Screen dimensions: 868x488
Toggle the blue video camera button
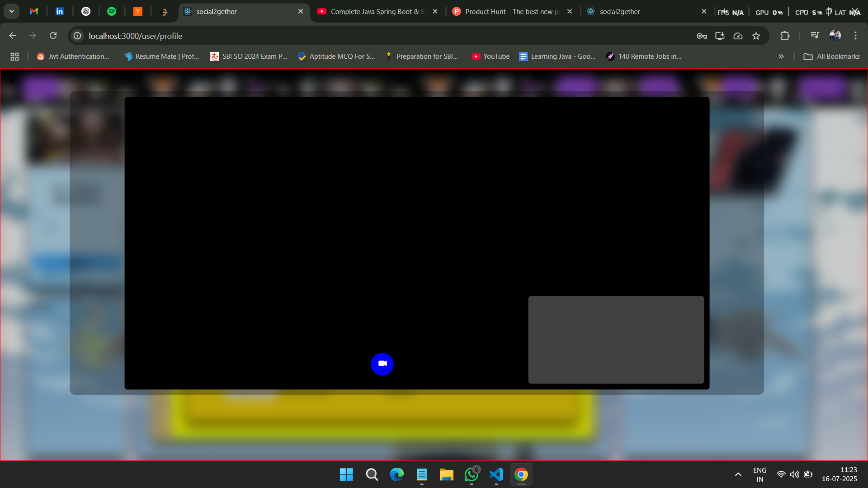coord(382,364)
